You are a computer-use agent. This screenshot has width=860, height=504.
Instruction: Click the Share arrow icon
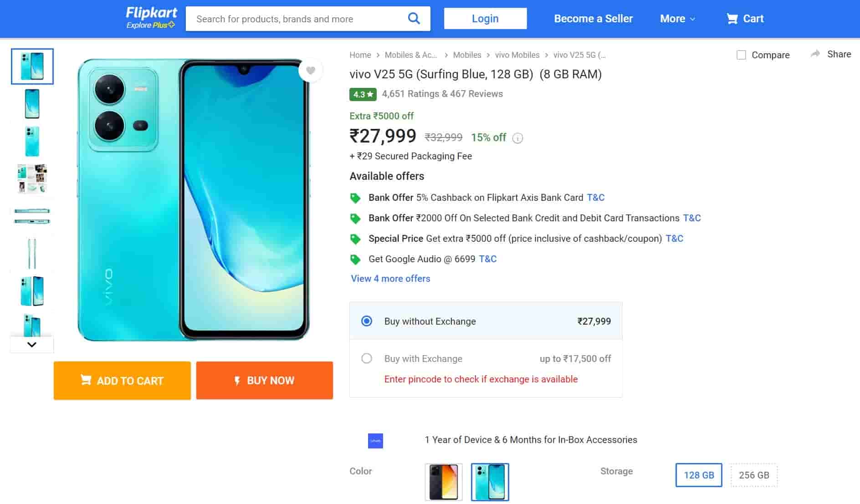[815, 54]
